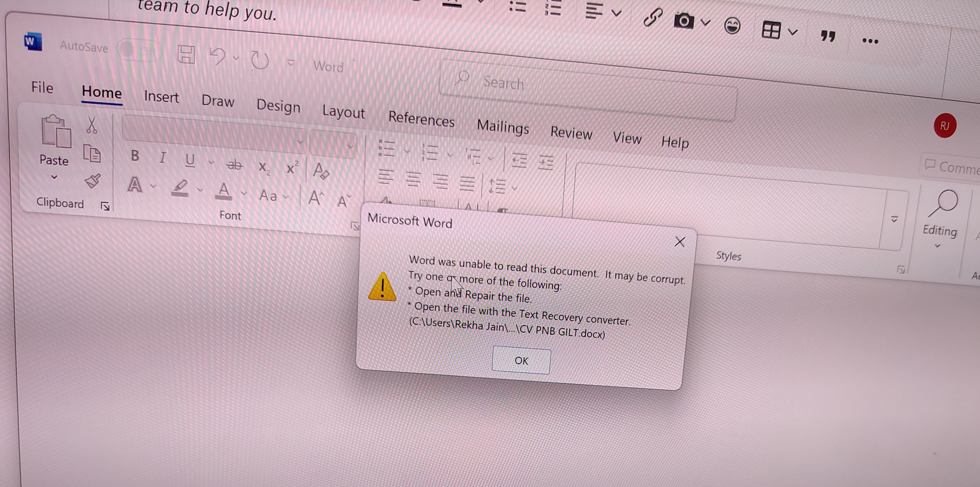
Task: Click the Save icon on Quick Access Toolbar
Action: click(186, 55)
